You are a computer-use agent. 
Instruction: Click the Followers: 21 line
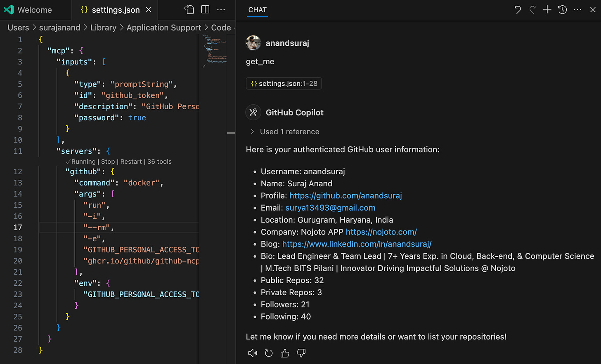(x=285, y=305)
